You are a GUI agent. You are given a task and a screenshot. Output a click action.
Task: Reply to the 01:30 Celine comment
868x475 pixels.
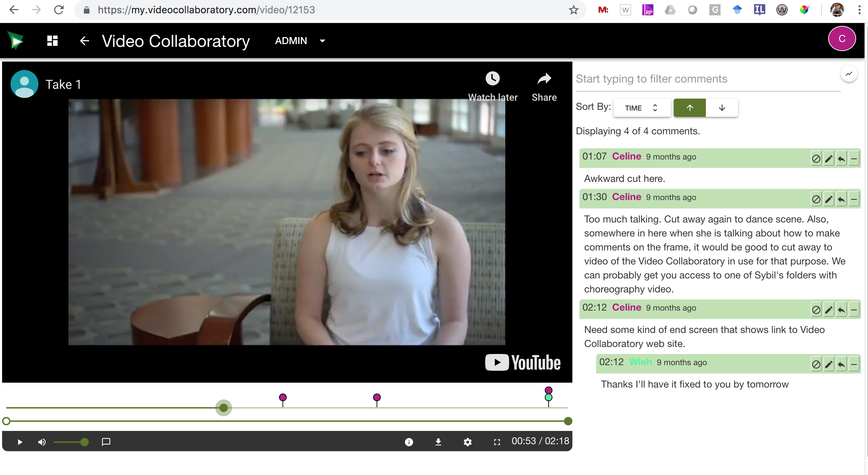841,199
